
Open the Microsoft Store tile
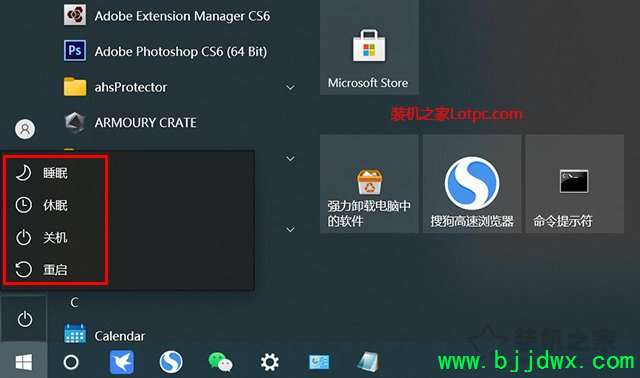click(369, 48)
